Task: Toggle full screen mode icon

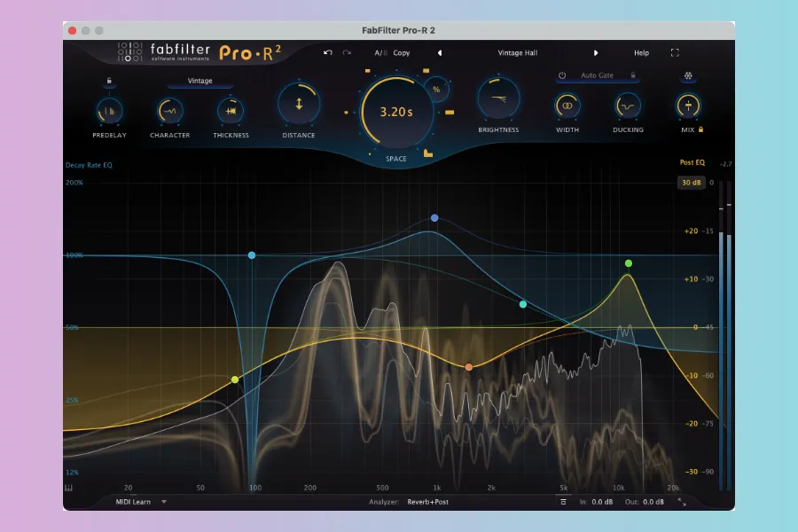Action: [x=675, y=53]
